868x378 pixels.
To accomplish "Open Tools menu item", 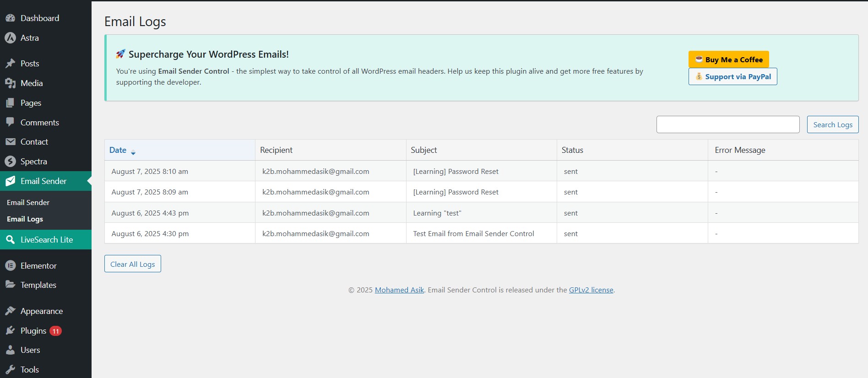I will (46, 370).
